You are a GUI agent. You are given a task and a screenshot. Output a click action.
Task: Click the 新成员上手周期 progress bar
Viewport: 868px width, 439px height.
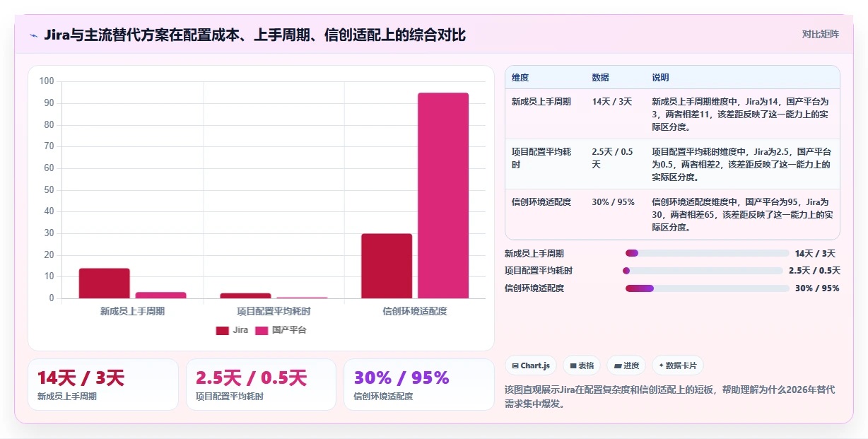coord(707,253)
